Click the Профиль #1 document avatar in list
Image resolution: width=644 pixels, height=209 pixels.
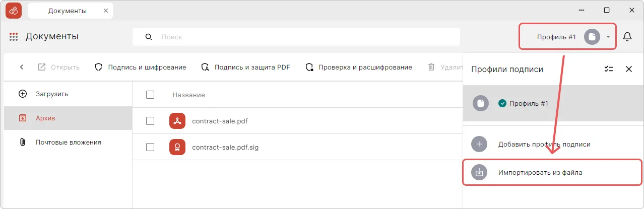(481, 103)
